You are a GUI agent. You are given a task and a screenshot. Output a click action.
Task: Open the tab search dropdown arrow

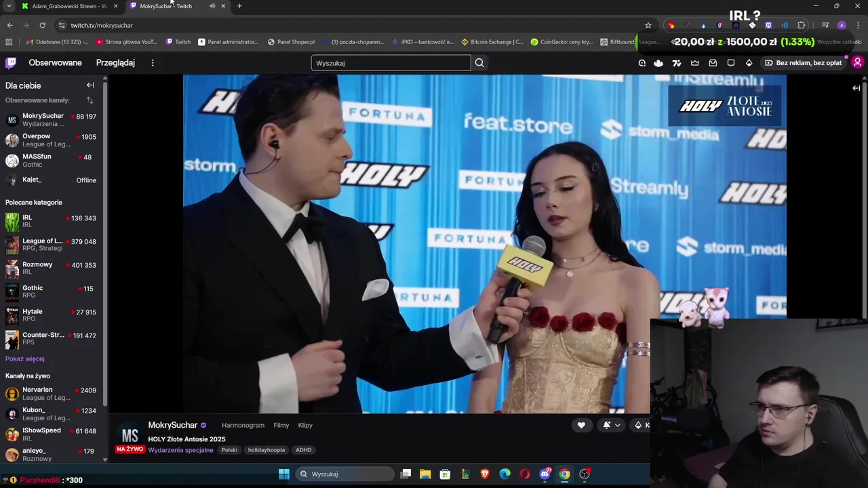click(x=9, y=6)
